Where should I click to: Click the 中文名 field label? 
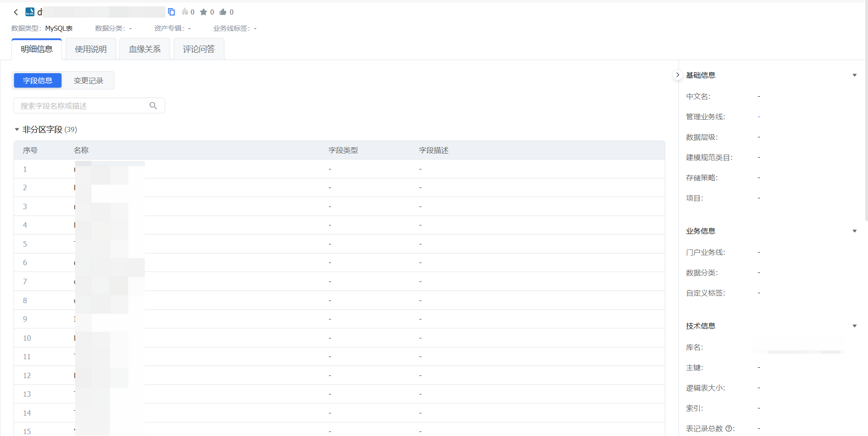[698, 96]
